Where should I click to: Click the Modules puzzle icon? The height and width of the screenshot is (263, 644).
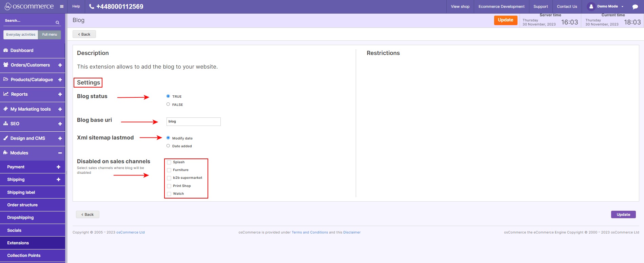coord(6,153)
